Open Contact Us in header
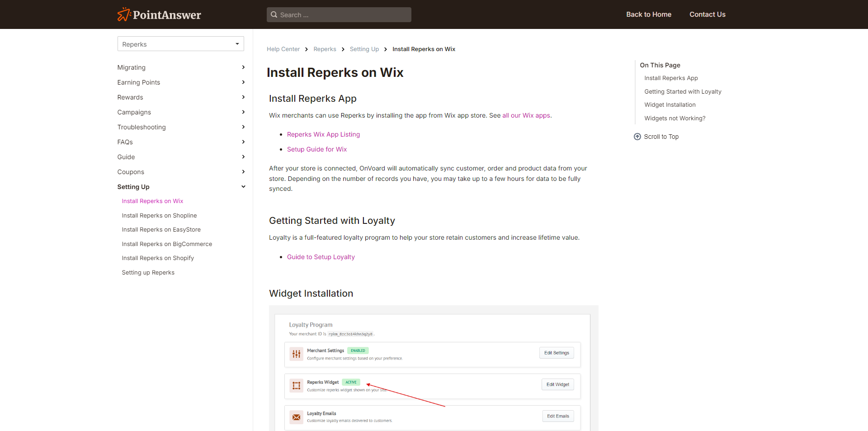Viewport: 868px width, 431px height. pos(707,14)
